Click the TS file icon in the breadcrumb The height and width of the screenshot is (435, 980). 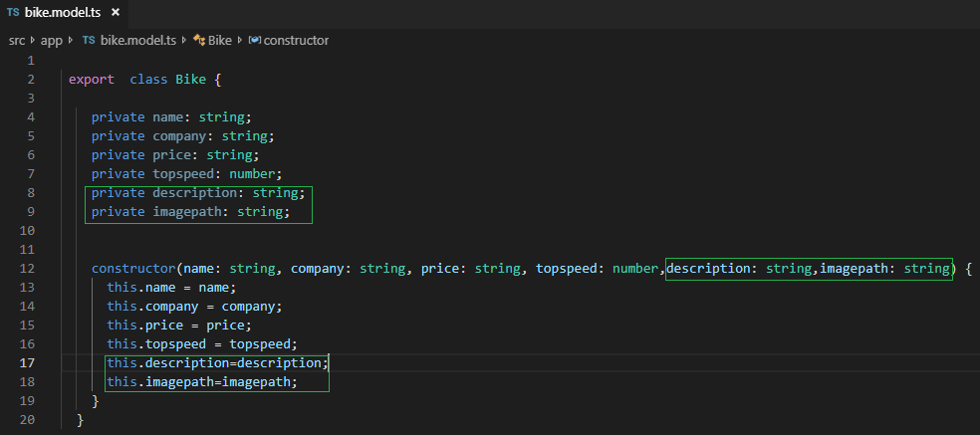tap(89, 41)
